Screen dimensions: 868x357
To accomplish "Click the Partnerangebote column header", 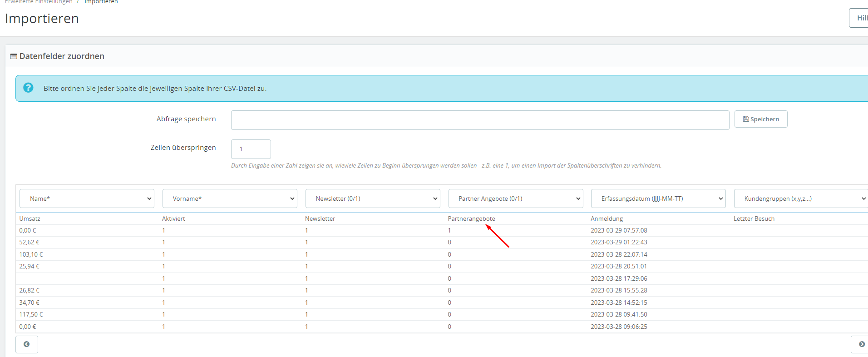I will pos(471,218).
